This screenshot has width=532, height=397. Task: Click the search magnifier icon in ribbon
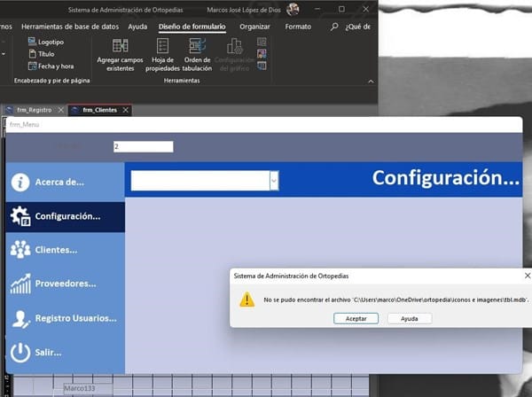[334, 27]
